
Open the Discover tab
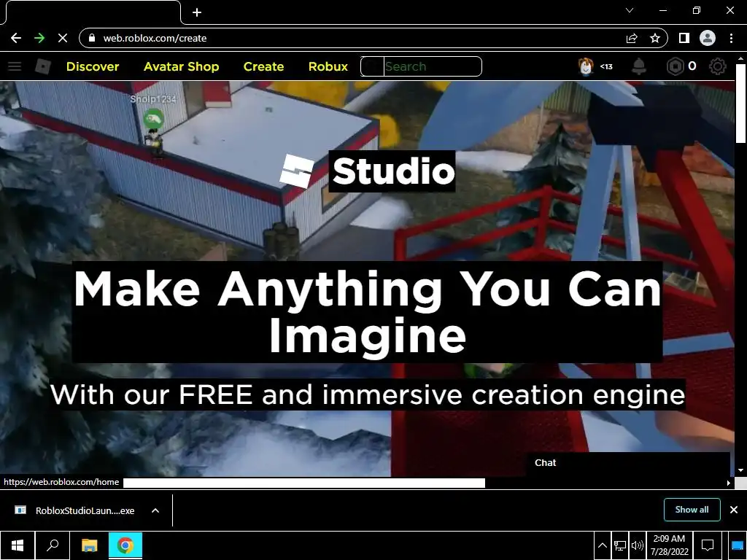coord(93,66)
